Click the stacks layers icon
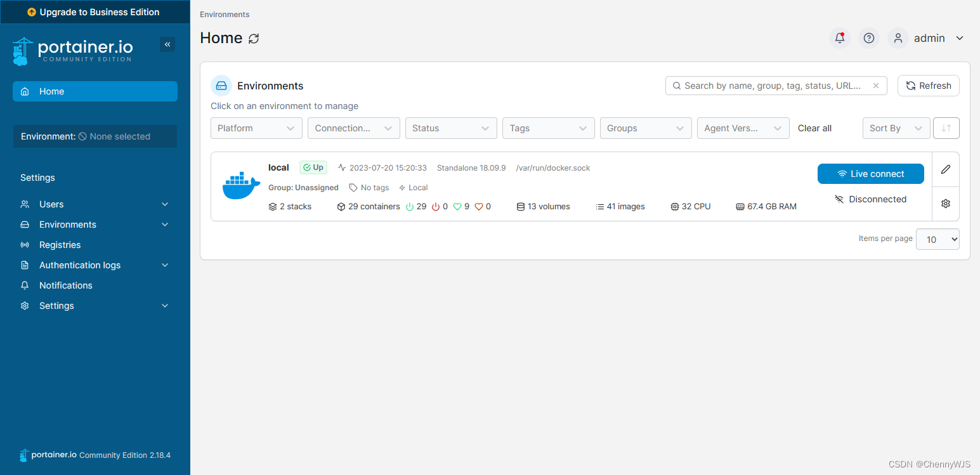The image size is (980, 475). click(273, 207)
